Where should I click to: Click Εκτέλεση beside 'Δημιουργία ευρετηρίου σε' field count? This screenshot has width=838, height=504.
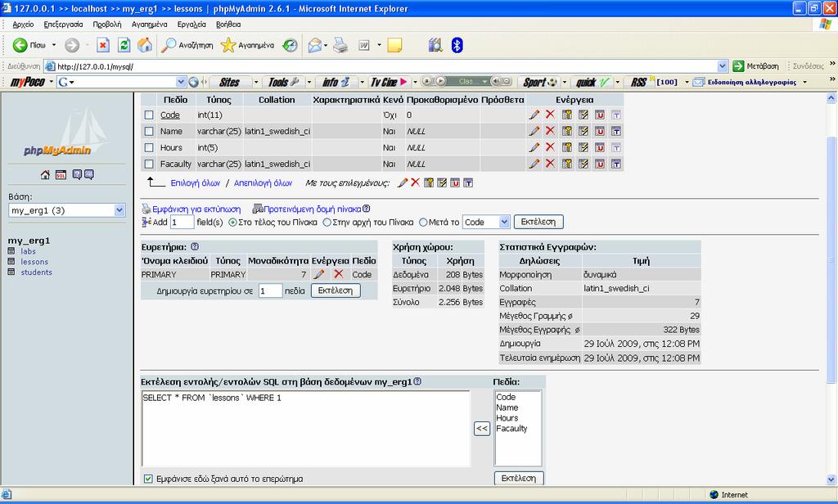335,290
